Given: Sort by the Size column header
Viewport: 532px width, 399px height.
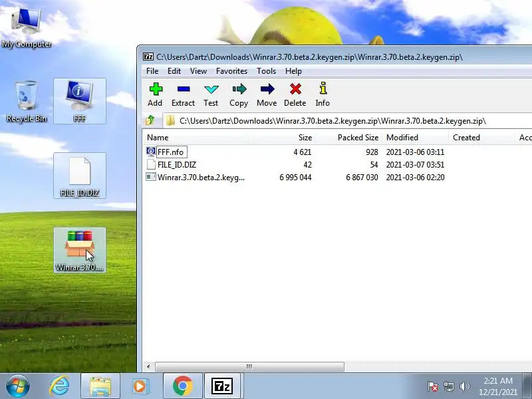Looking at the screenshot, I should pos(282,138).
